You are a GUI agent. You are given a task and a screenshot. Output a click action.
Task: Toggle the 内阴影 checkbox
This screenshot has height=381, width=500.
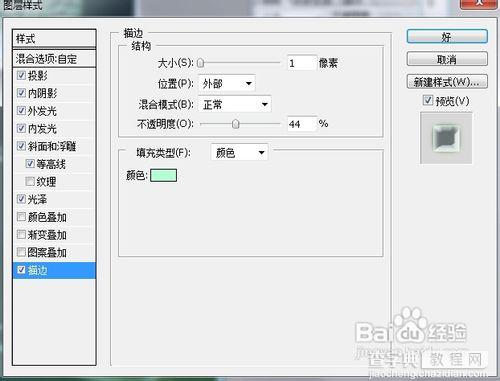coord(21,93)
